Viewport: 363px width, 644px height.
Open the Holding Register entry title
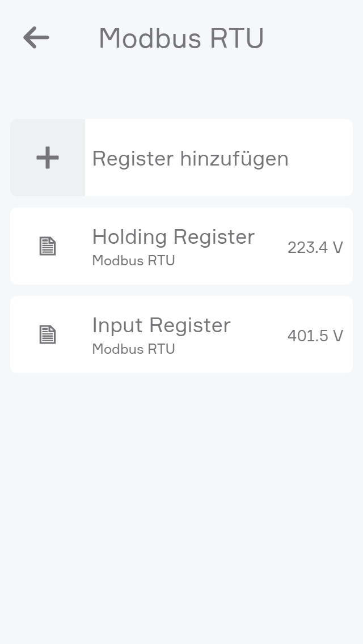pyautogui.click(x=173, y=236)
